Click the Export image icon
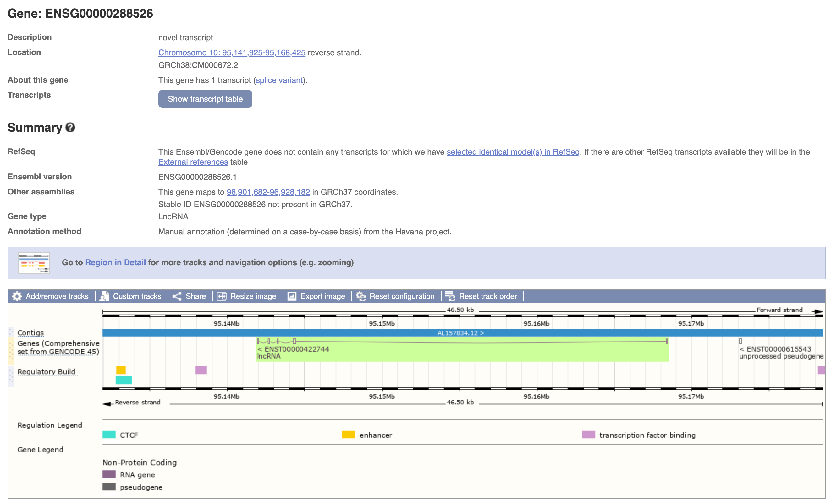Image resolution: width=831 pixels, height=504 pixels. point(292,296)
